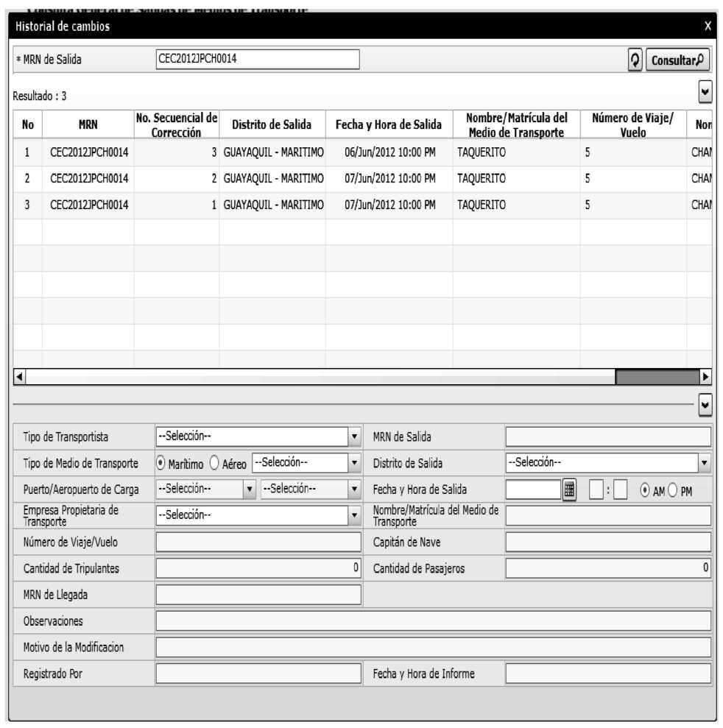
Task: Collapse the detail section with the lower arrow
Action: coord(705,406)
